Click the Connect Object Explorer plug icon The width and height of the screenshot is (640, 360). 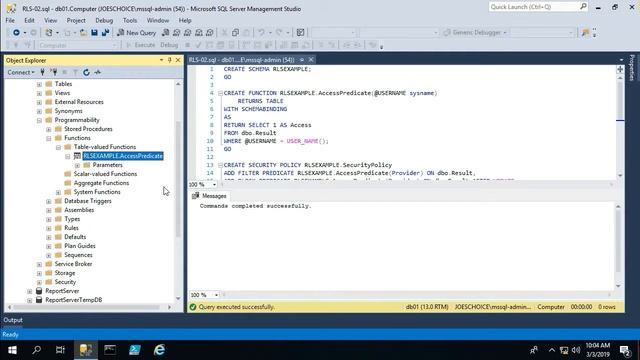(42, 72)
